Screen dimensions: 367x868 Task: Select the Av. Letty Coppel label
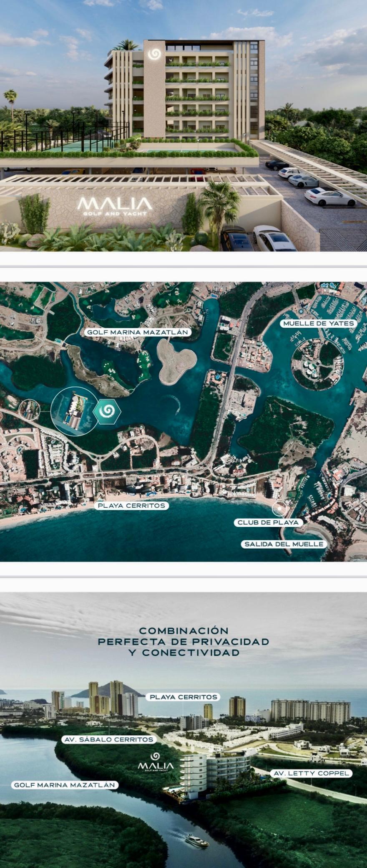[x=311, y=773]
